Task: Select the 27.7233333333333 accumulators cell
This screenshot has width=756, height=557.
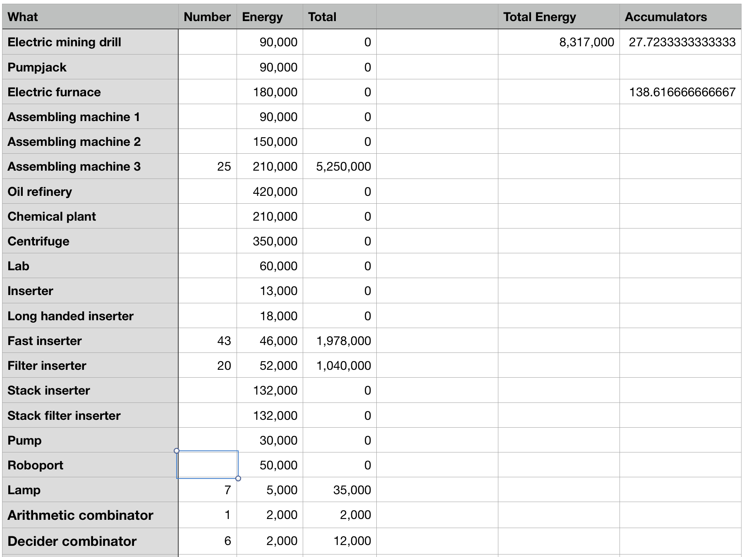Action: pos(680,42)
